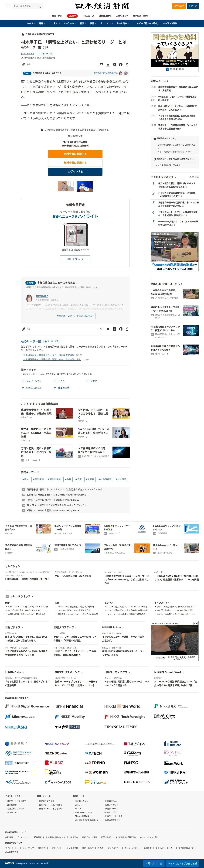
Task: Click the 保存 clip icon under the article date
Action: click(24, 64)
